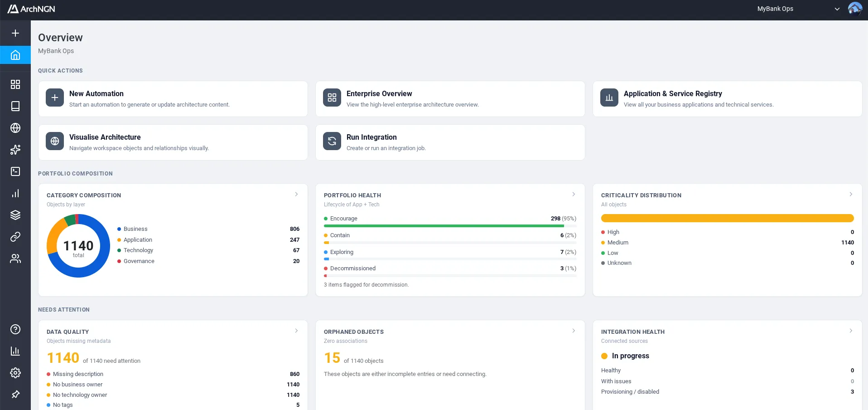The image size is (868, 410).
Task: Click the In progress integration status
Action: point(625,356)
